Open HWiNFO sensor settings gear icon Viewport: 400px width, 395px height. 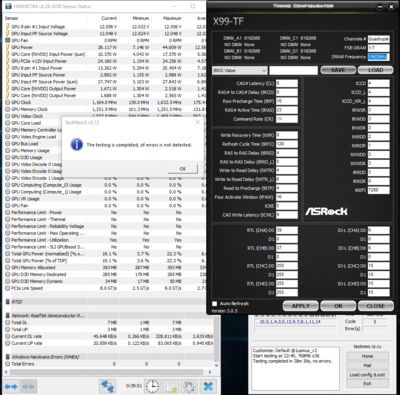[x=190, y=386]
